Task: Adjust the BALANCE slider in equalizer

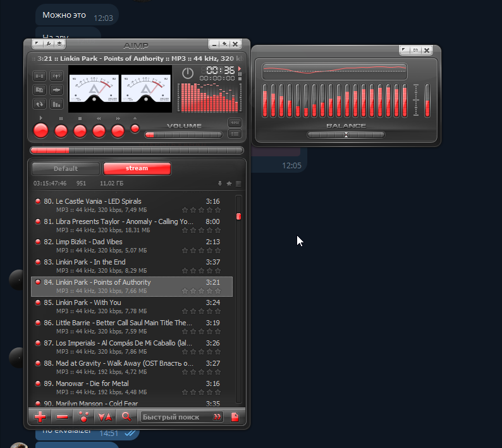Action: [x=346, y=135]
